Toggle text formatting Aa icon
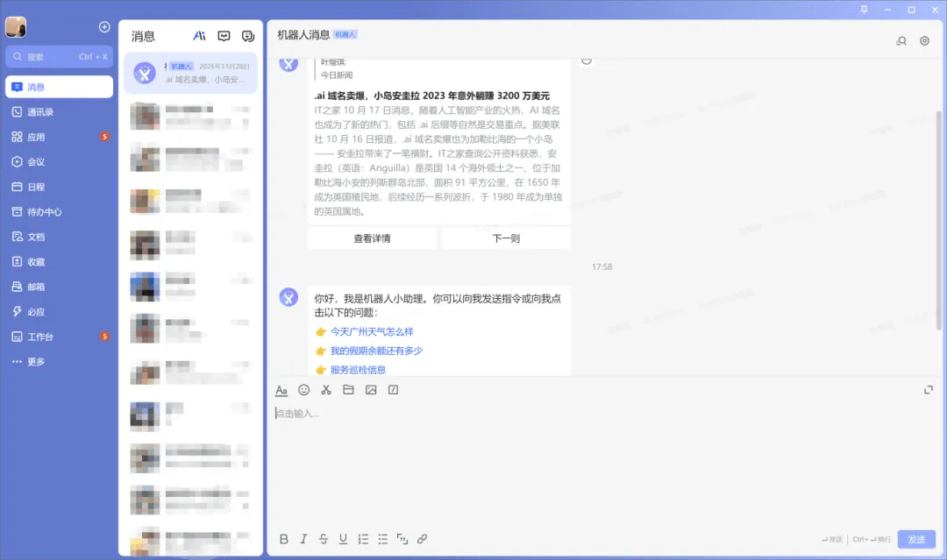Viewport: 947px width, 560px height. tap(281, 391)
